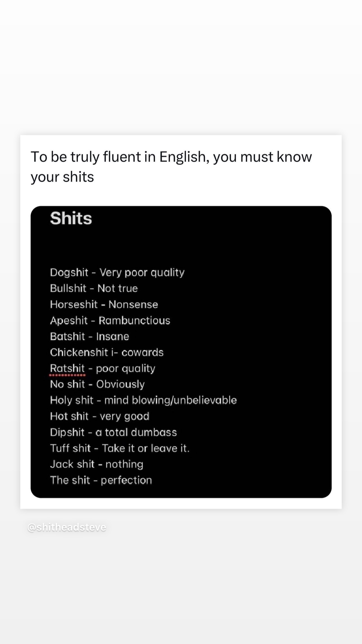362x644 pixels.
Task: Select the Batshit - Insane line
Action: point(90,336)
